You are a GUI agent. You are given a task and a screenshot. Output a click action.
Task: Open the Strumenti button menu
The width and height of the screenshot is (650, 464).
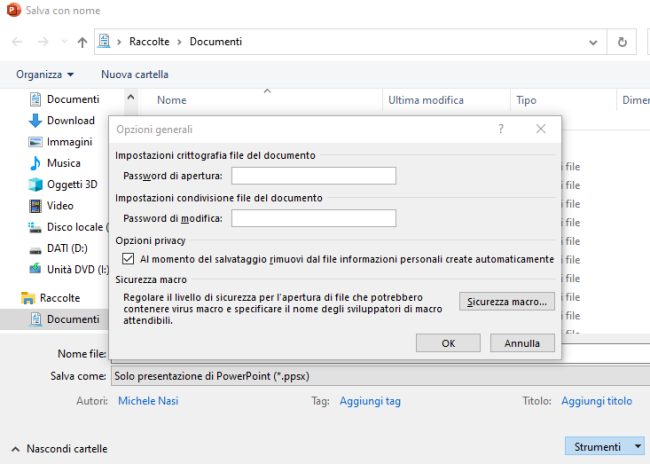click(605, 447)
